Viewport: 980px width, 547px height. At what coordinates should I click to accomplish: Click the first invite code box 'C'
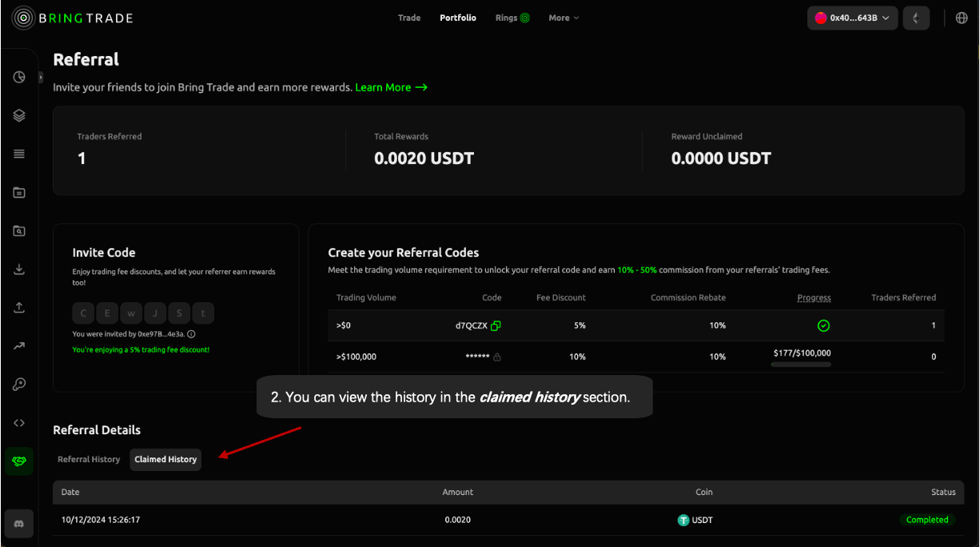(84, 313)
